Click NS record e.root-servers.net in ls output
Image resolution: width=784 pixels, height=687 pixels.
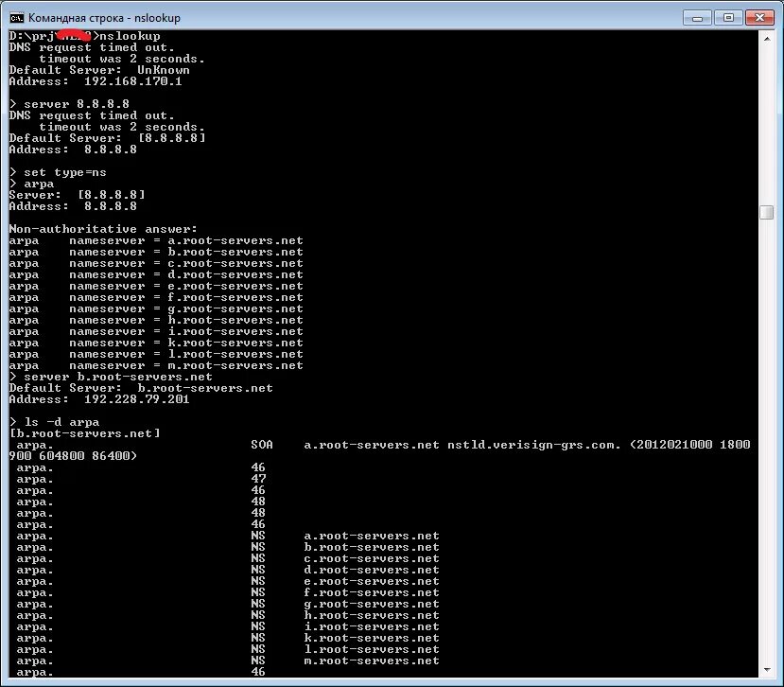[x=372, y=581]
